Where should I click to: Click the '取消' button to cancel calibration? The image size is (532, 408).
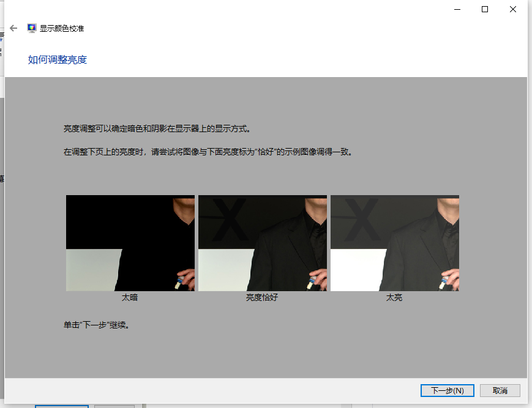[499, 390]
